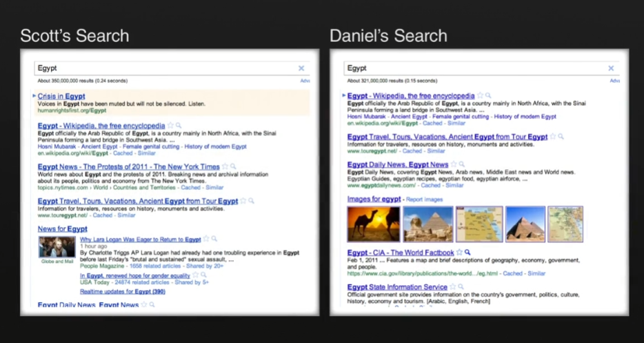Open preview magnifier beside Egypt State Information Service
The width and height of the screenshot is (644, 343).
coord(461,287)
